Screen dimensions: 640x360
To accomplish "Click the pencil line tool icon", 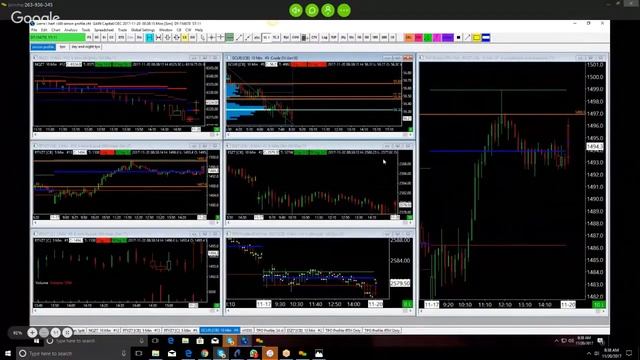I will point(467,38).
